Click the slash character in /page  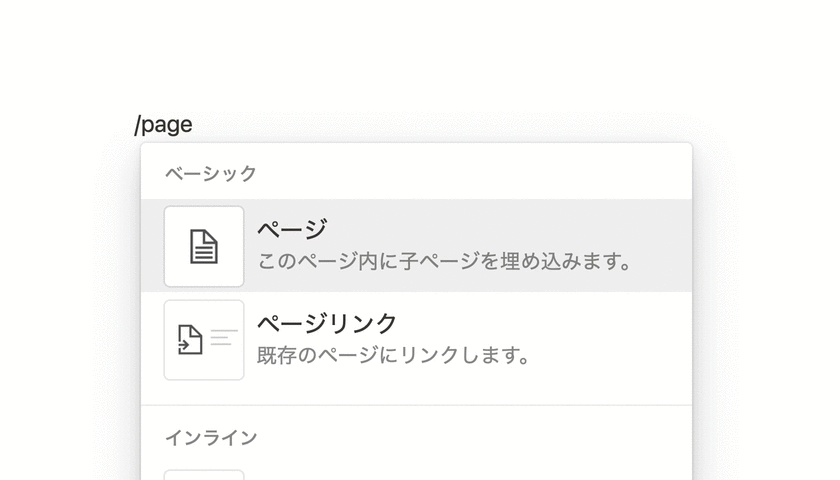pos(139,125)
